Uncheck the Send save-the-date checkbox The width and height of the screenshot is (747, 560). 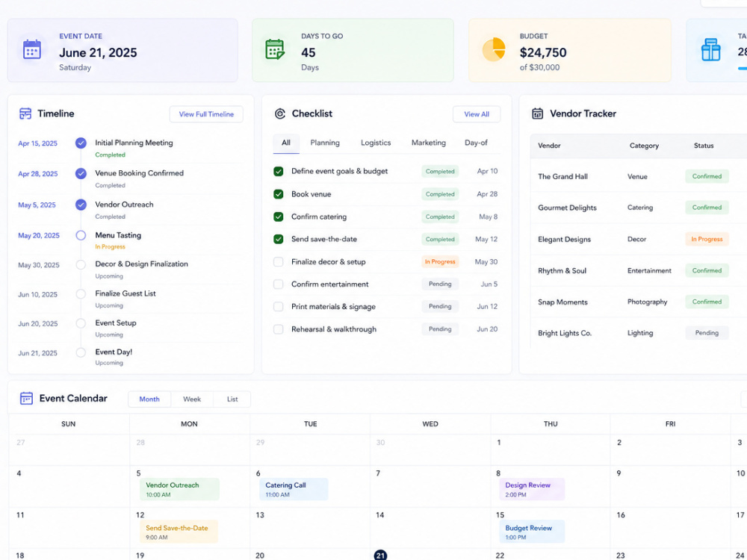(x=278, y=239)
